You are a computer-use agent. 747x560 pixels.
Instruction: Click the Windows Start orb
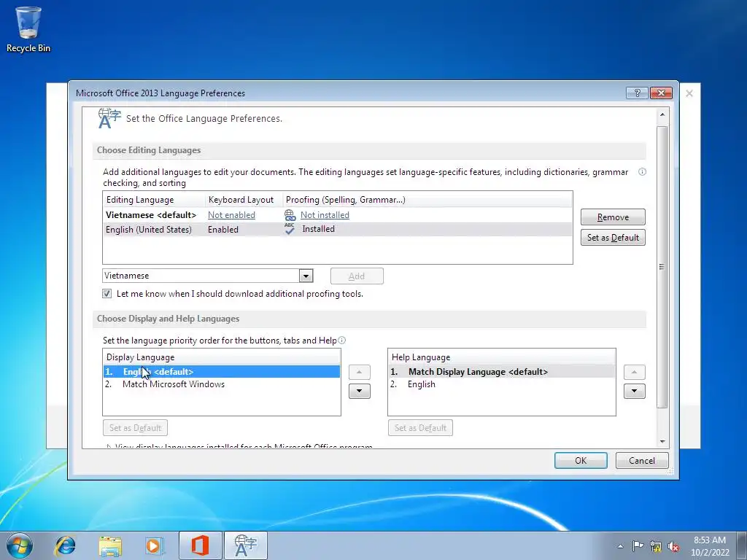pos(20,545)
